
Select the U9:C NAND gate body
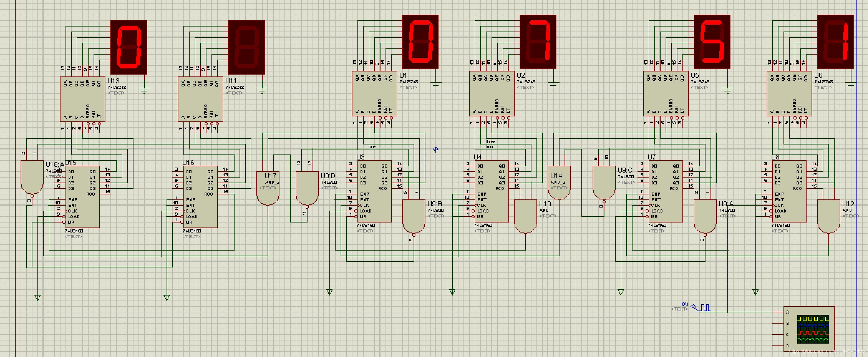pyautogui.click(x=604, y=183)
